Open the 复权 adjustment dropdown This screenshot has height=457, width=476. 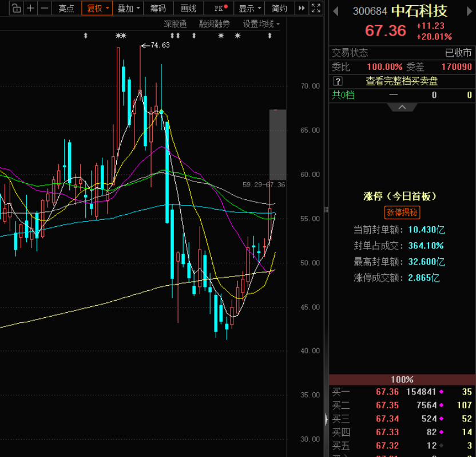pos(97,8)
